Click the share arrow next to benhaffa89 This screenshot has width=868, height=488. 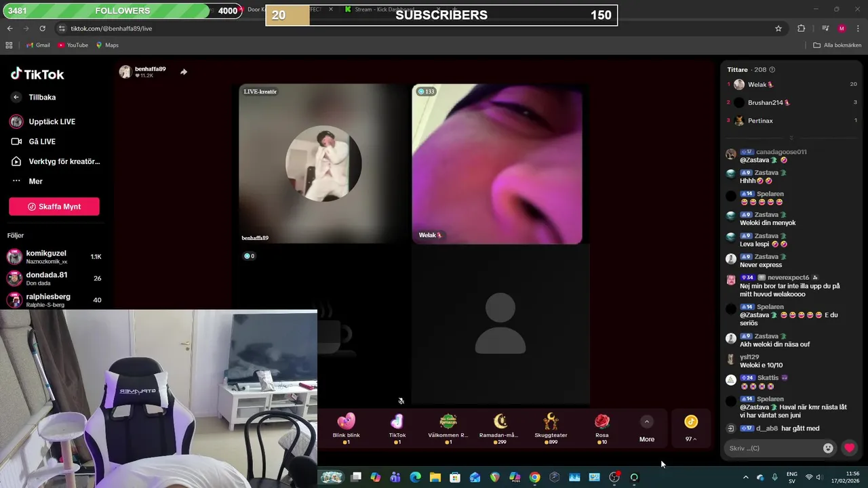pos(184,72)
